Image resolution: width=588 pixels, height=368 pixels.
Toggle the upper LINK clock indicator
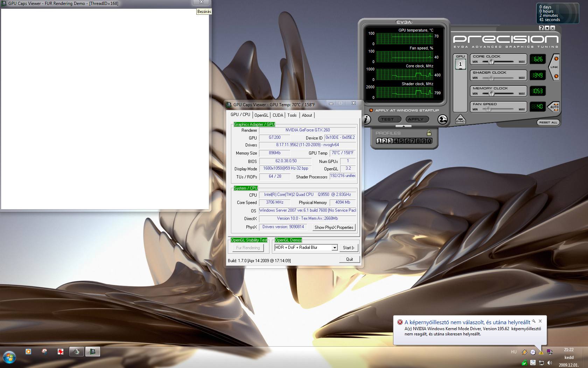556,59
